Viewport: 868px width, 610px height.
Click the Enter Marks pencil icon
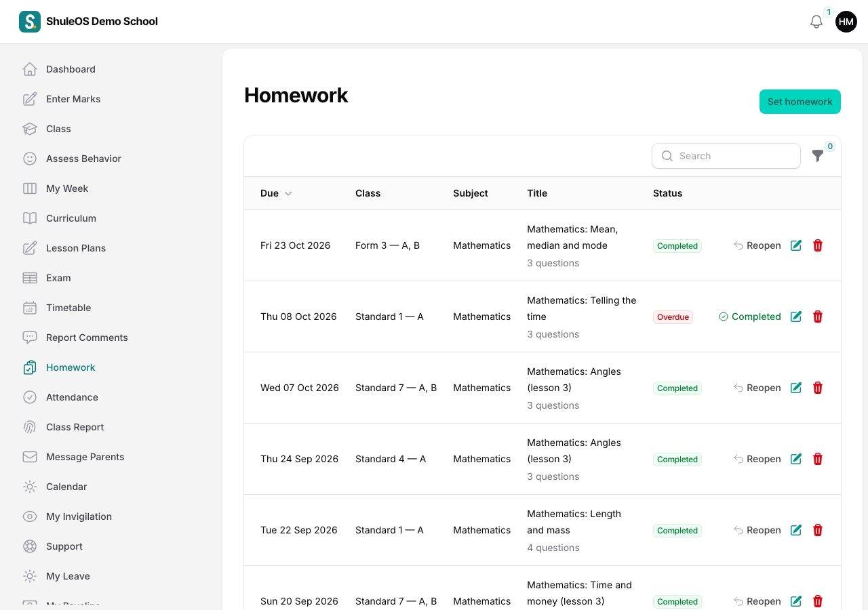pyautogui.click(x=30, y=99)
